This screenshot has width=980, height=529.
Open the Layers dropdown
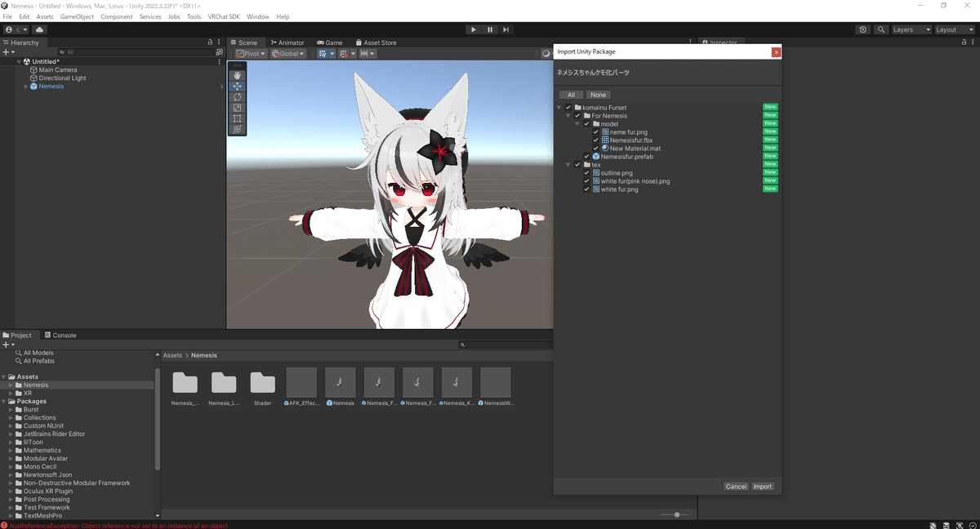tap(911, 29)
